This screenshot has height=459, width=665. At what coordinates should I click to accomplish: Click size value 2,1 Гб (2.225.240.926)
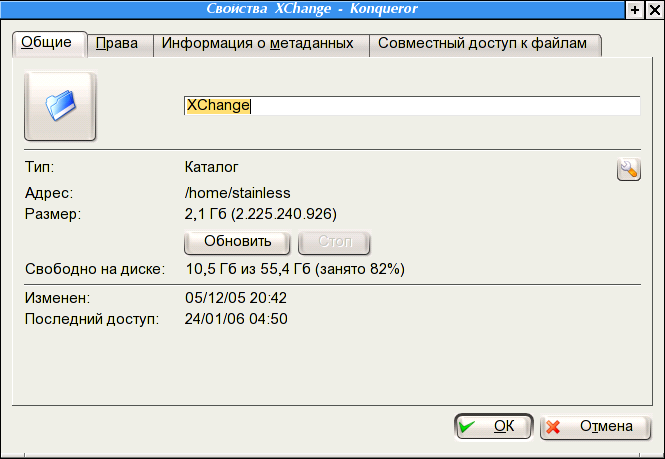260,214
